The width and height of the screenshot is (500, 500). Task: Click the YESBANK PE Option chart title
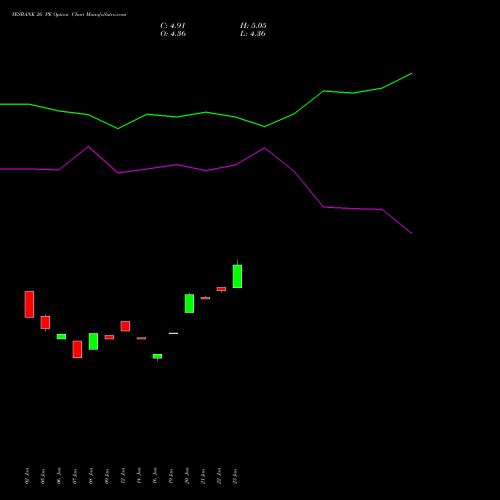[69, 15]
